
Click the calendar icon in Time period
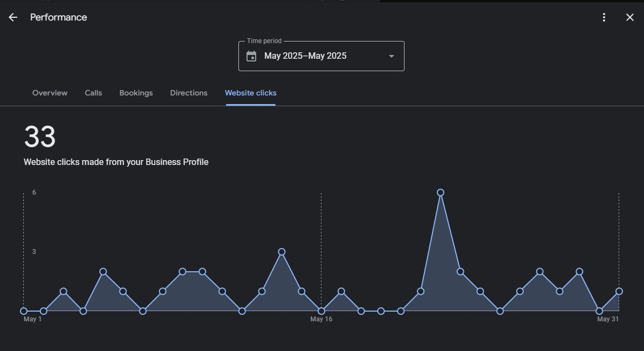[251, 56]
